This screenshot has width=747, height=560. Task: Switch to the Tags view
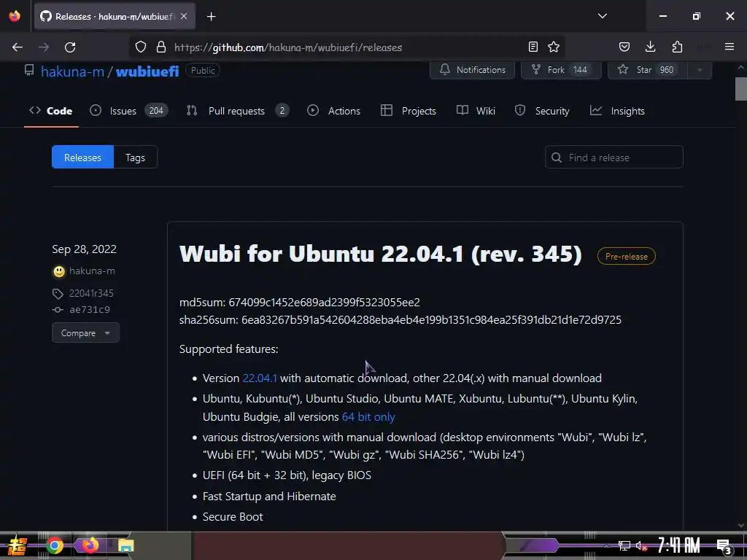[135, 157]
